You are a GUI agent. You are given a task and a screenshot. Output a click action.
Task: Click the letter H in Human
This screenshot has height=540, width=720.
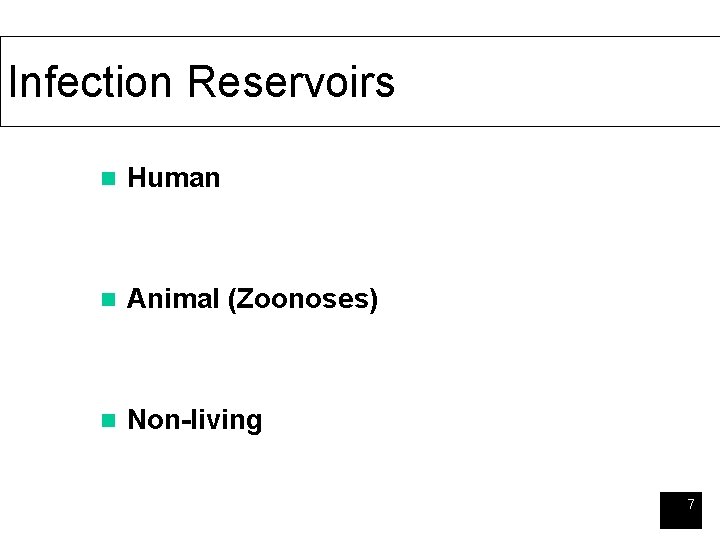136,178
